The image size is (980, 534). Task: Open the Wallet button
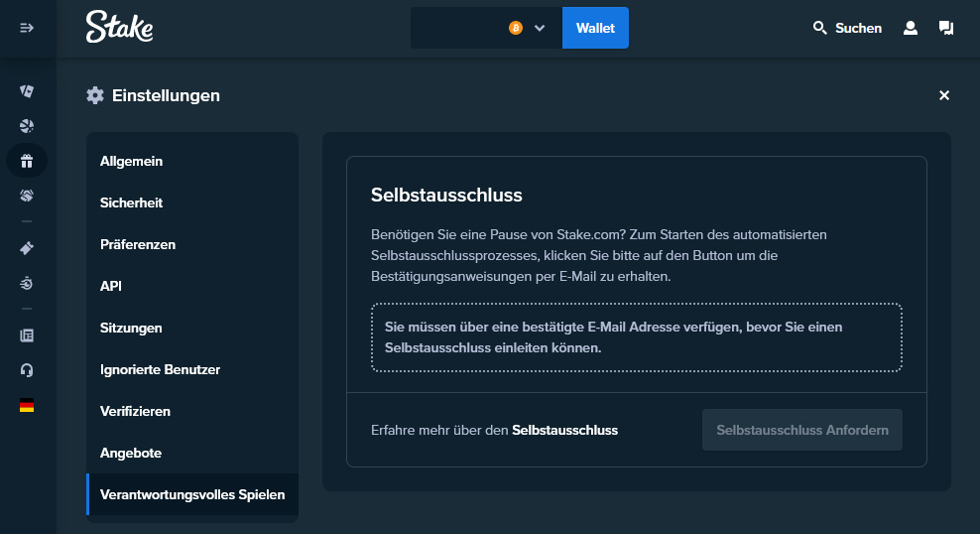595,28
